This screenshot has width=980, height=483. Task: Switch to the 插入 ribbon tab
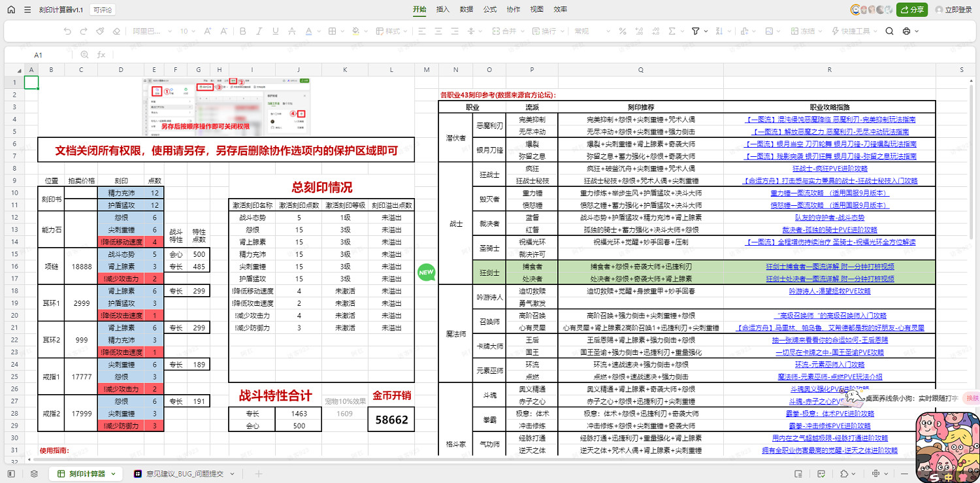(x=444, y=10)
